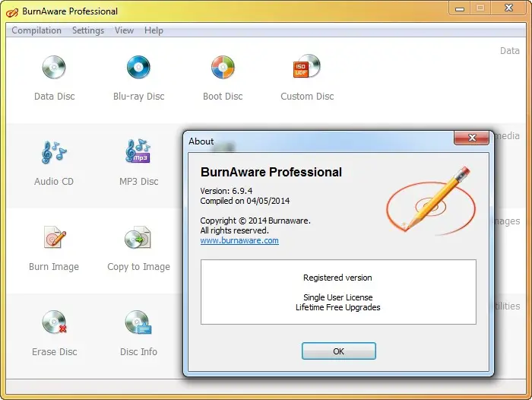
Task: Click the BurnAware Professional heading in About
Action: point(271,172)
